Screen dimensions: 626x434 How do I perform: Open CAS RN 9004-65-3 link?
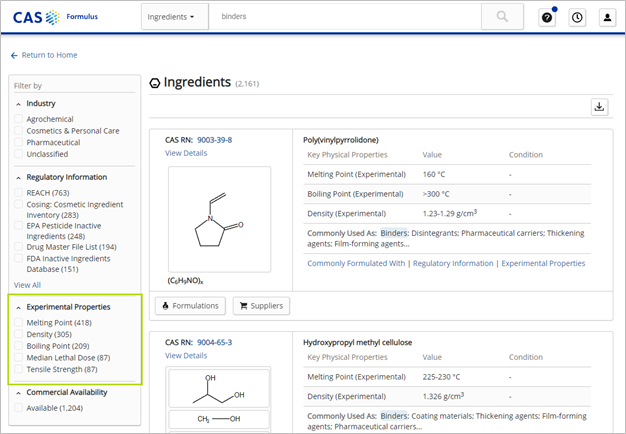click(x=214, y=343)
